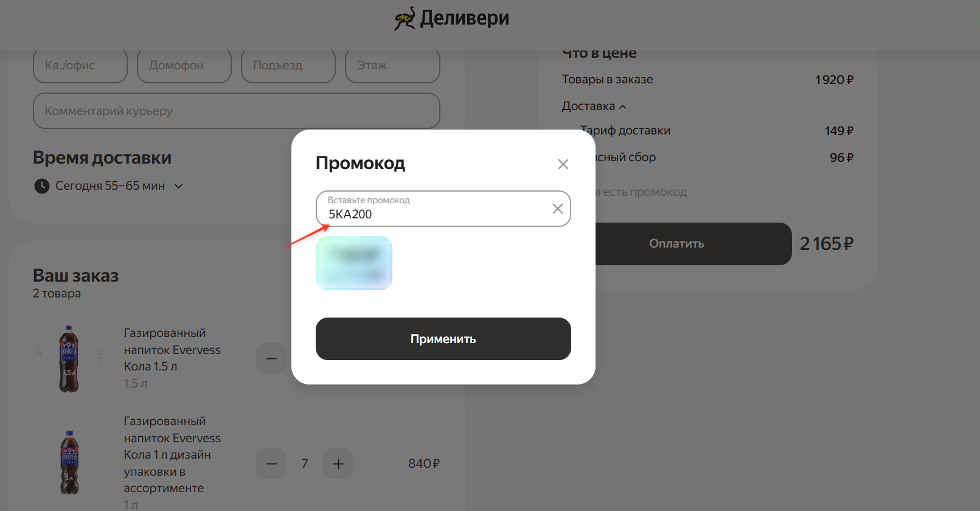Open the Evervess Кола 1 л product image
980x511 pixels.
click(69, 462)
